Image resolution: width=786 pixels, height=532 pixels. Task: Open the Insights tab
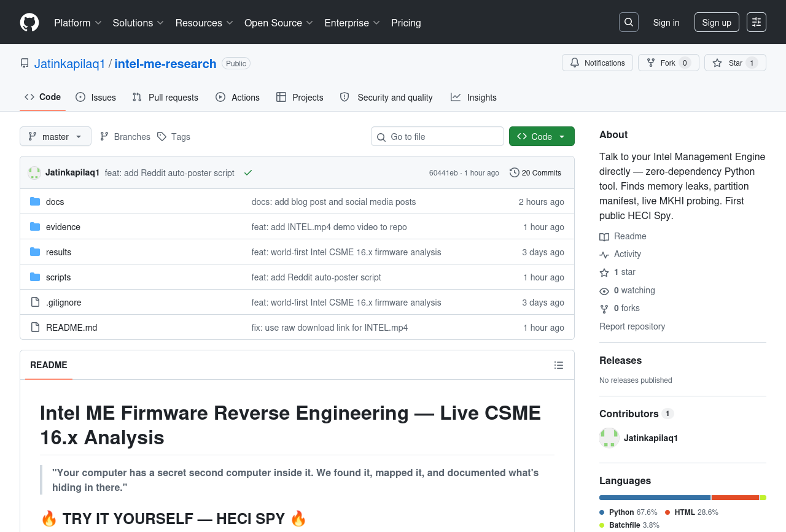coord(473,97)
